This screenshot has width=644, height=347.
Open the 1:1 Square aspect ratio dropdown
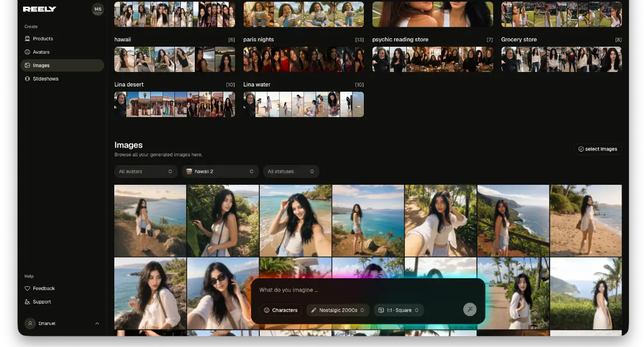(399, 310)
